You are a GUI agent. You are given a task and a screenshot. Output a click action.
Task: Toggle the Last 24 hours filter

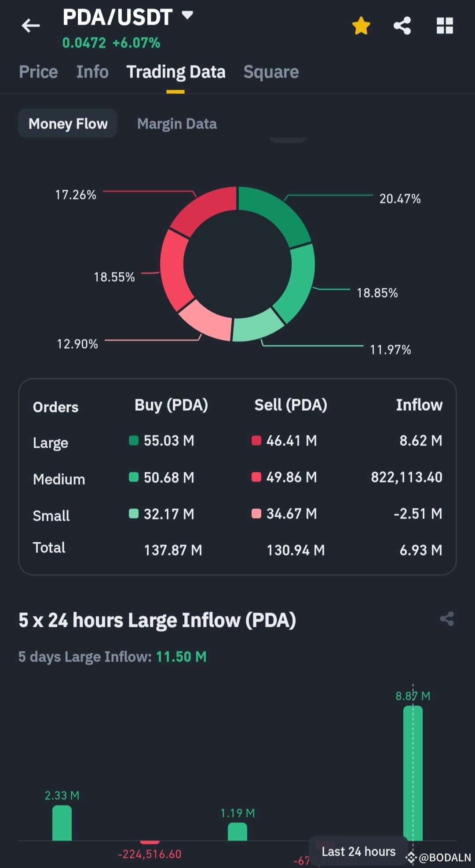(358, 852)
